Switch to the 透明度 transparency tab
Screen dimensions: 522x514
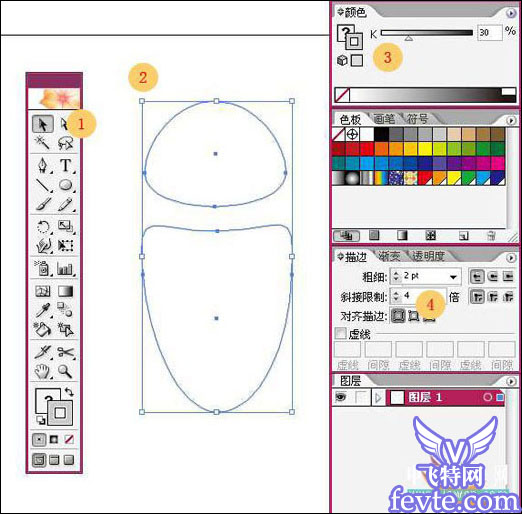428,256
